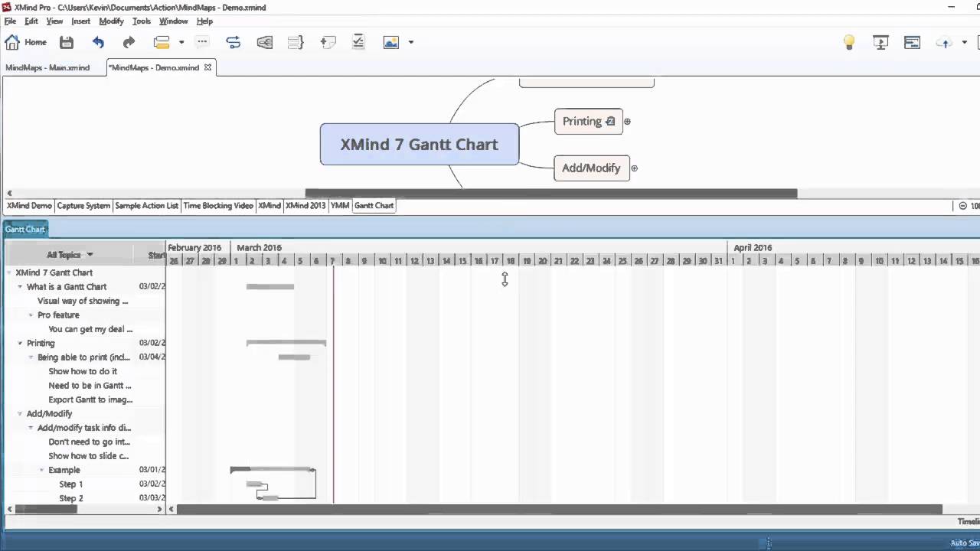
Task: Click the map's scroll left arrow
Action: coord(9,194)
